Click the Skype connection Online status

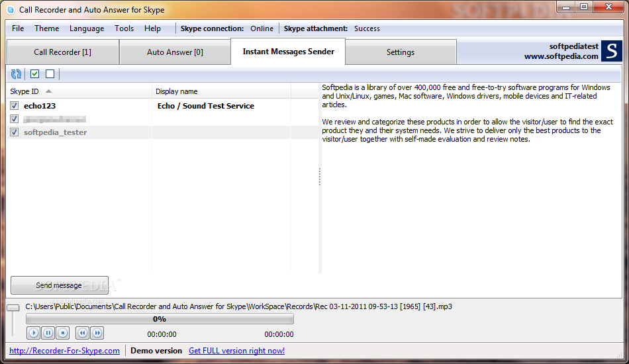[262, 28]
